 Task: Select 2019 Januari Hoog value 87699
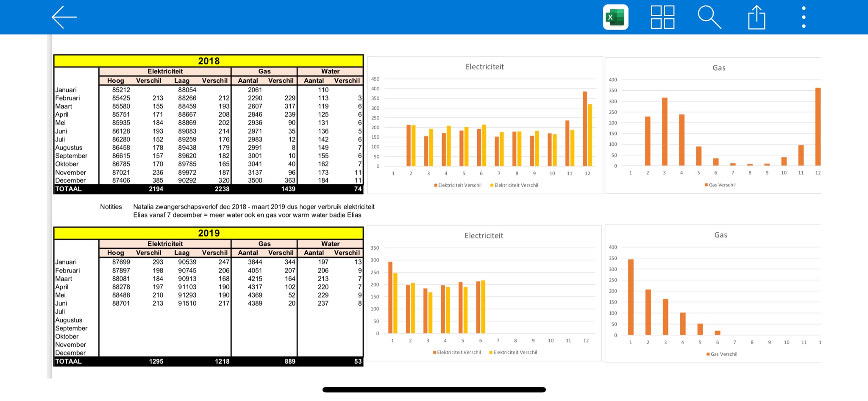point(121,262)
